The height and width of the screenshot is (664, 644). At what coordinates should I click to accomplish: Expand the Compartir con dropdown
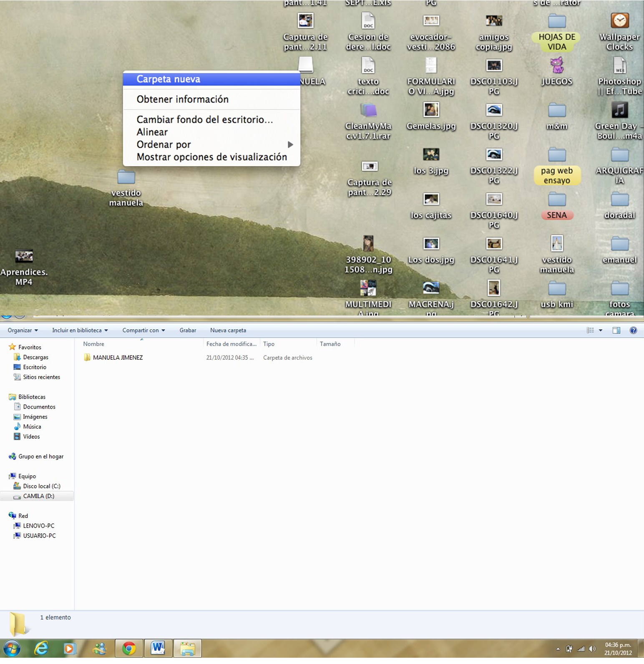(x=143, y=330)
